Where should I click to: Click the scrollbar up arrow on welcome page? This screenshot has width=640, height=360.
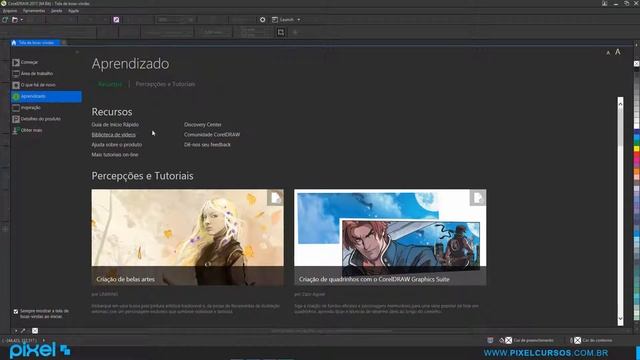(620, 104)
